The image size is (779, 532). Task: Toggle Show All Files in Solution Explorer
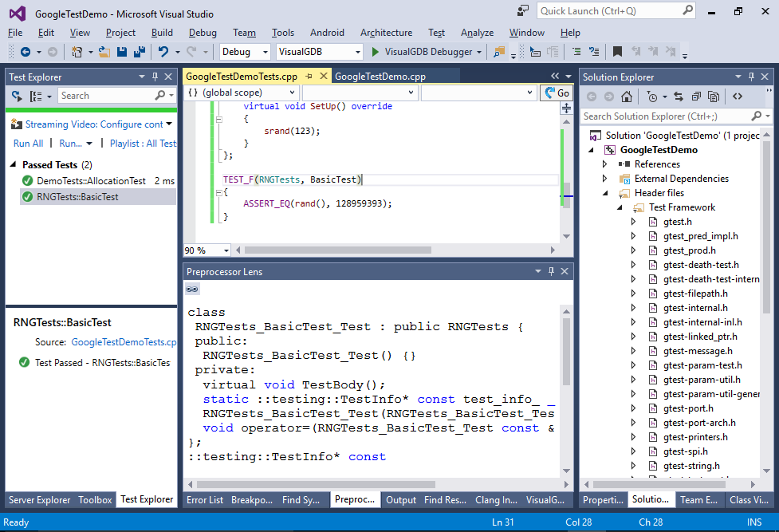coord(714,97)
